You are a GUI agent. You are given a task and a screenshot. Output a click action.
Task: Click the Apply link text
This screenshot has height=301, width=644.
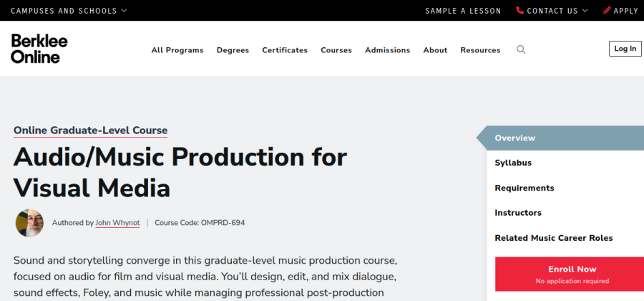click(625, 11)
